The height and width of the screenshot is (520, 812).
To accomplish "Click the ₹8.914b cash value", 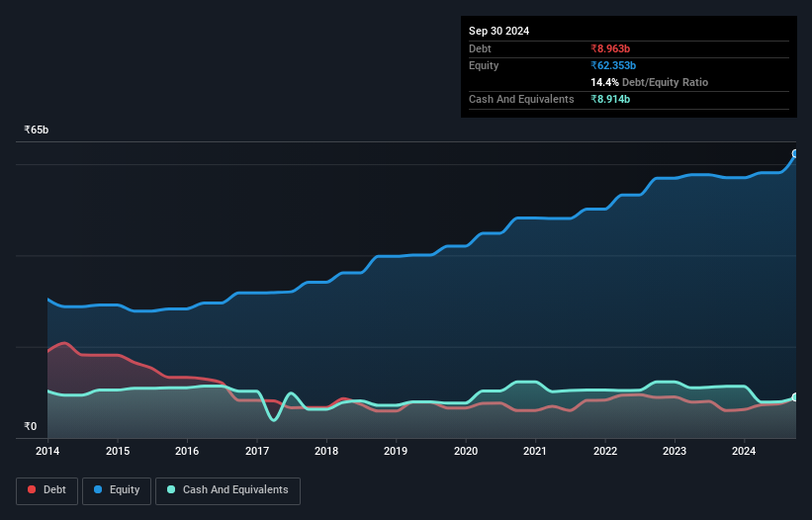I will click(610, 99).
